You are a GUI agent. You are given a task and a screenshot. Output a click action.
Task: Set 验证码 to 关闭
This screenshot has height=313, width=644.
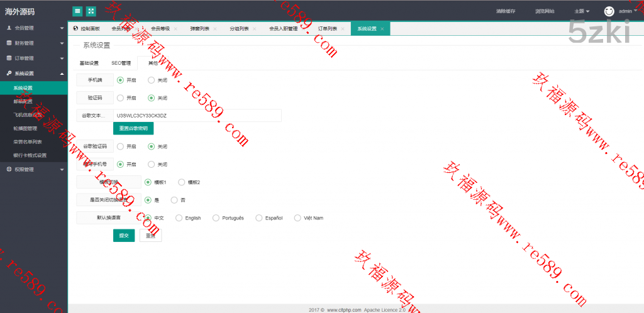click(151, 98)
